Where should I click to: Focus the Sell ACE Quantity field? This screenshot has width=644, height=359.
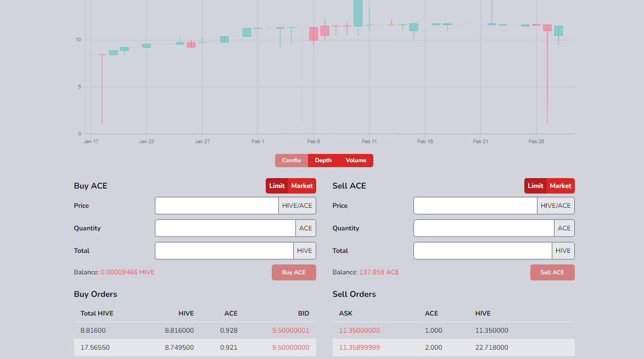pyautogui.click(x=484, y=228)
